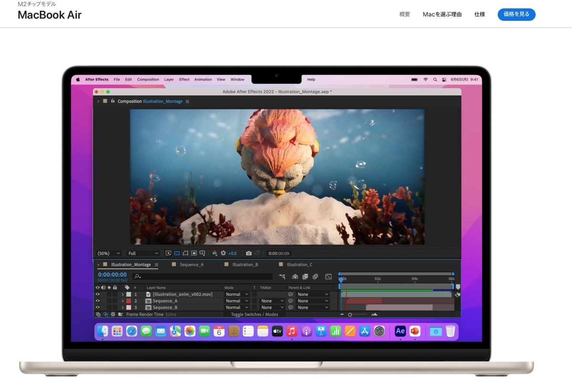572x392 pixels.
Task: Take a snapshot with the camera icon
Action: point(248,253)
